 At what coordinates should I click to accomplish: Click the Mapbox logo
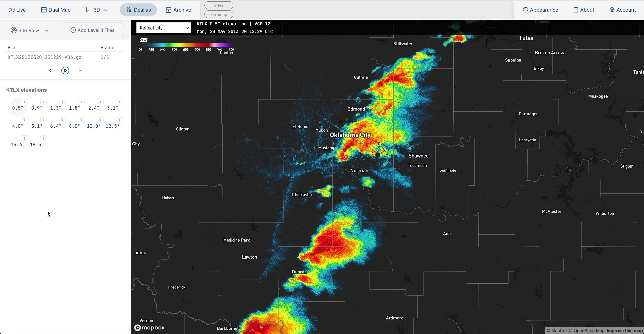click(x=150, y=328)
